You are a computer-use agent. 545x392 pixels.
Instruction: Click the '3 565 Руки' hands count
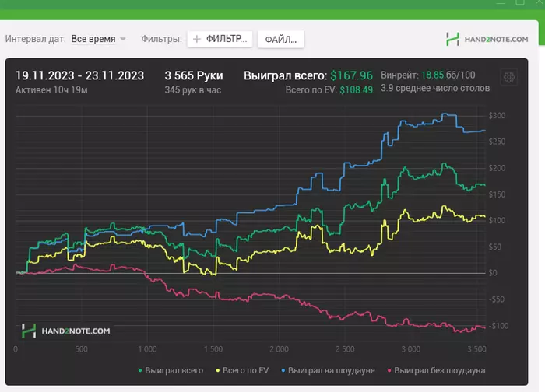[x=194, y=75]
